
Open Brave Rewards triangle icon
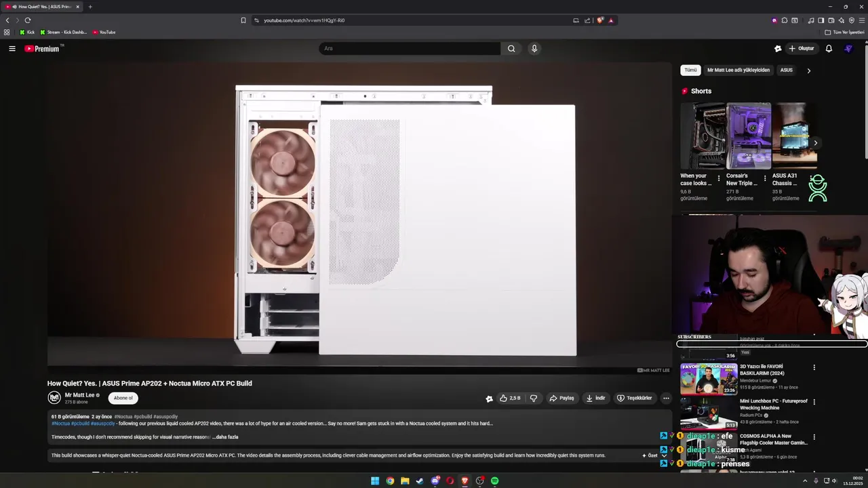(x=611, y=20)
